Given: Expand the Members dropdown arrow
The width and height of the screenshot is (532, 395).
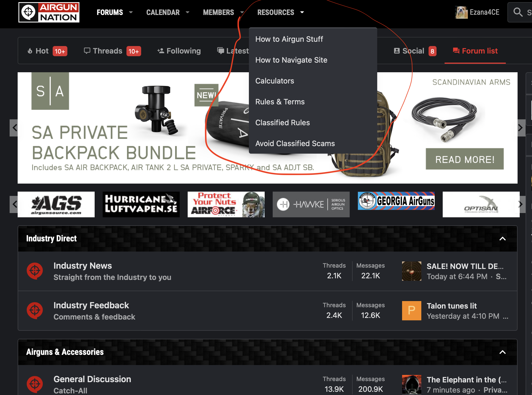Looking at the screenshot, I should [242, 12].
